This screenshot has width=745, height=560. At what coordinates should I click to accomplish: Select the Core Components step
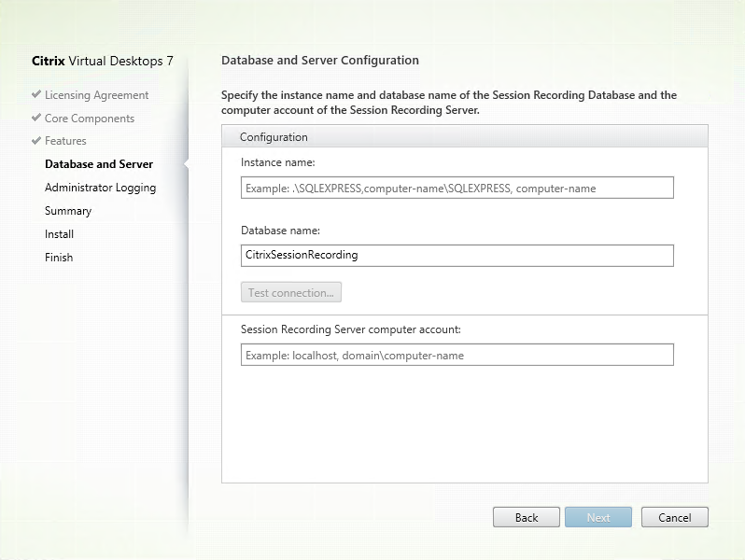tap(90, 119)
